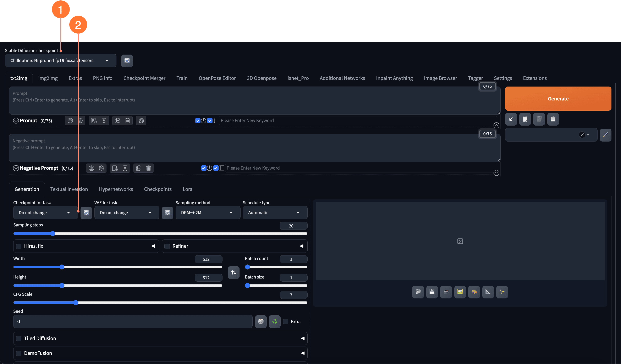Click the ChatGPT swirl icon in Prompt toolbar
Image resolution: width=621 pixels, height=364 pixels.
click(x=141, y=121)
